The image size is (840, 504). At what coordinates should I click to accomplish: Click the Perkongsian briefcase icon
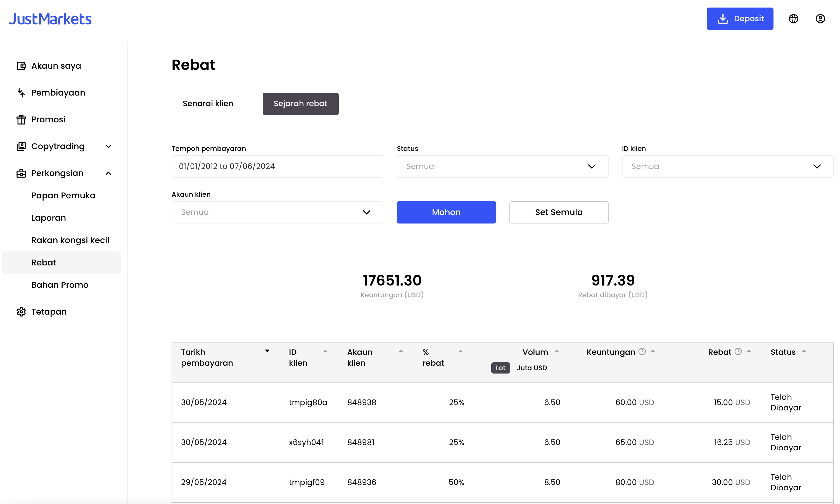pos(21,173)
